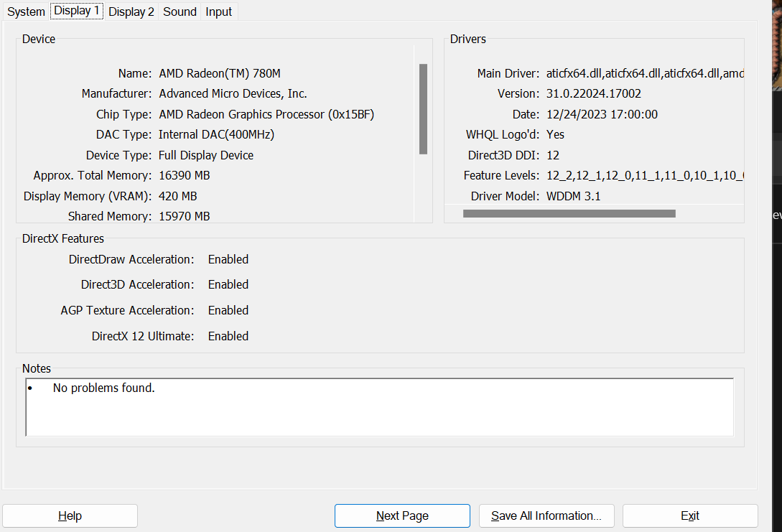Viewport: 782px width, 532px height.
Task: Click the "Date:" label in Drivers
Action: click(526, 114)
